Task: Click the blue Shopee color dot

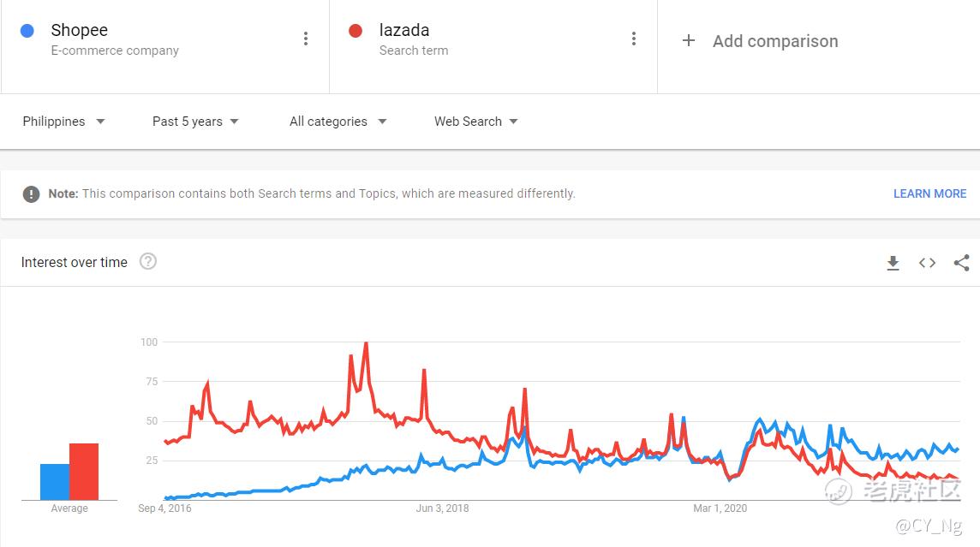Action: (x=27, y=31)
